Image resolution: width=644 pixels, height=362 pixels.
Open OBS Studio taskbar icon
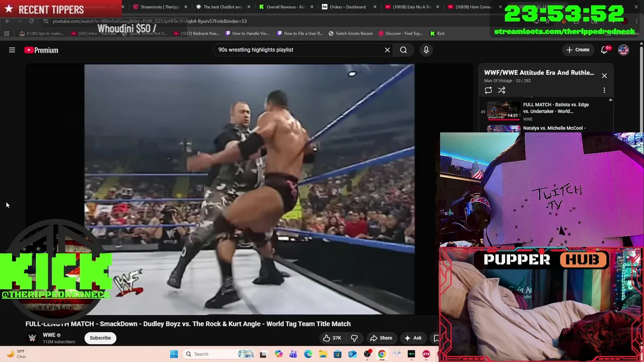click(367, 354)
